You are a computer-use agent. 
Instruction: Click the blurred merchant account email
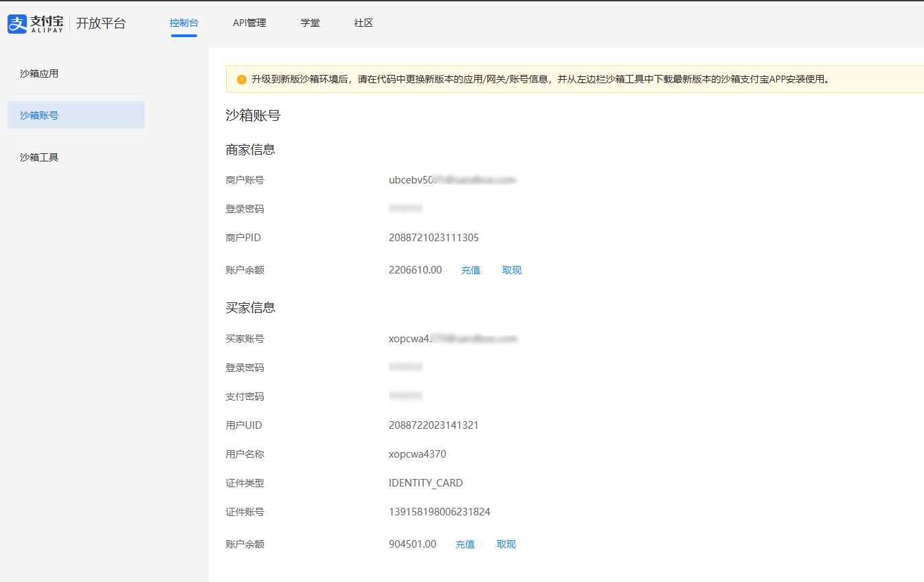pyautogui.click(x=452, y=180)
